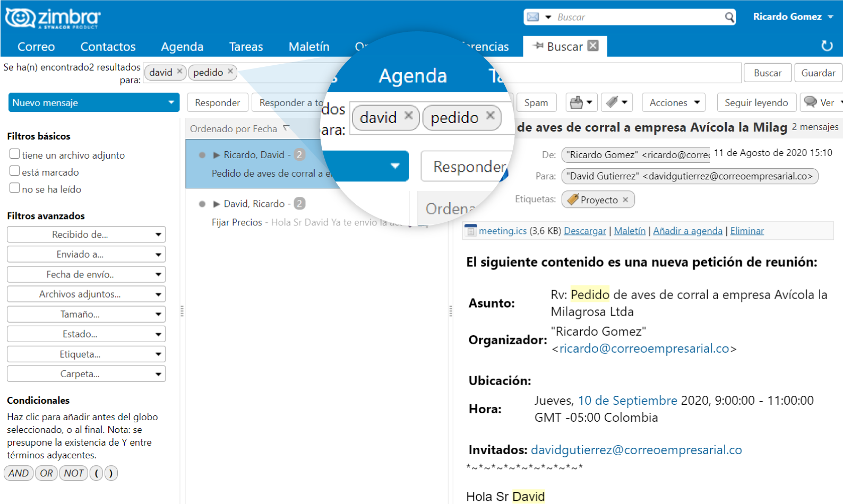Expand the 'Carpeta...' filter dropdown

pyautogui.click(x=86, y=374)
